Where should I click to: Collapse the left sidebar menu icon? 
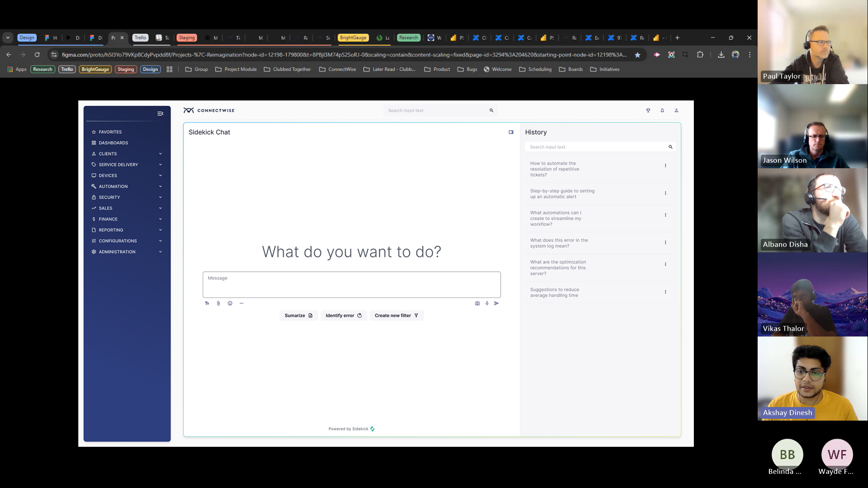pyautogui.click(x=160, y=114)
